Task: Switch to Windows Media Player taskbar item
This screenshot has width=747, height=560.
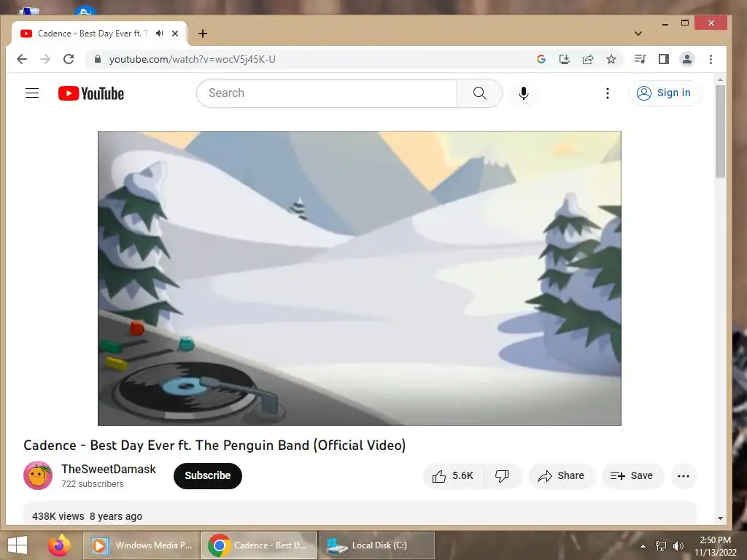Action: click(142, 545)
